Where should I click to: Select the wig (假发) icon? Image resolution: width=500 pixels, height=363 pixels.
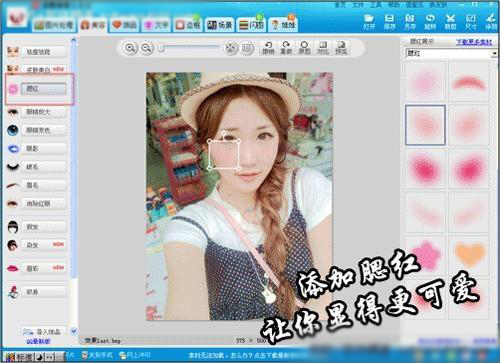pos(13,227)
